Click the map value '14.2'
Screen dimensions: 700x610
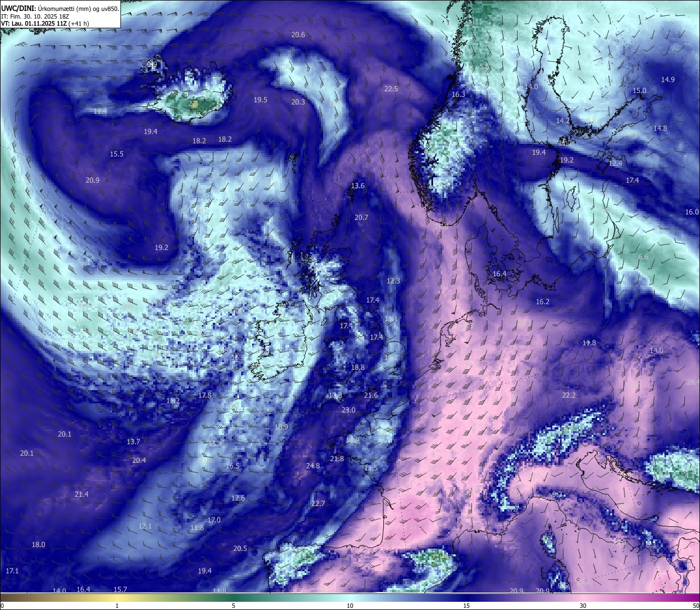click(563, 120)
